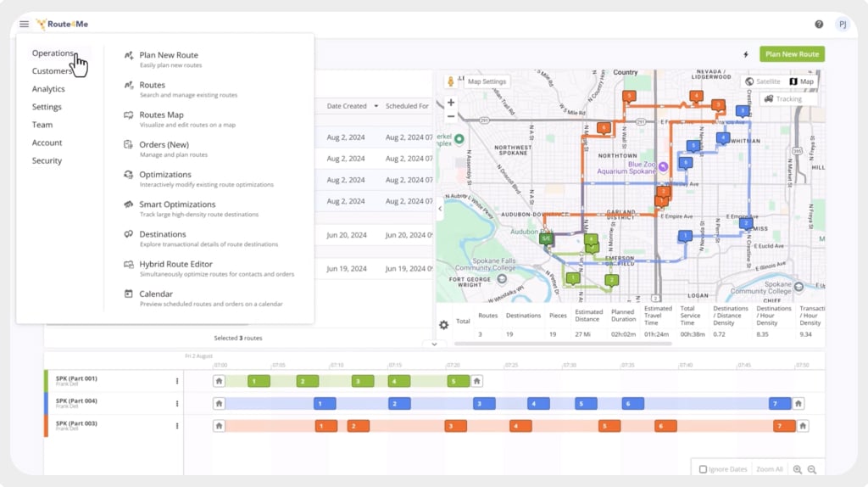Image resolution: width=868 pixels, height=487 pixels.
Task: Select Customers in the side menu
Action: 52,71
